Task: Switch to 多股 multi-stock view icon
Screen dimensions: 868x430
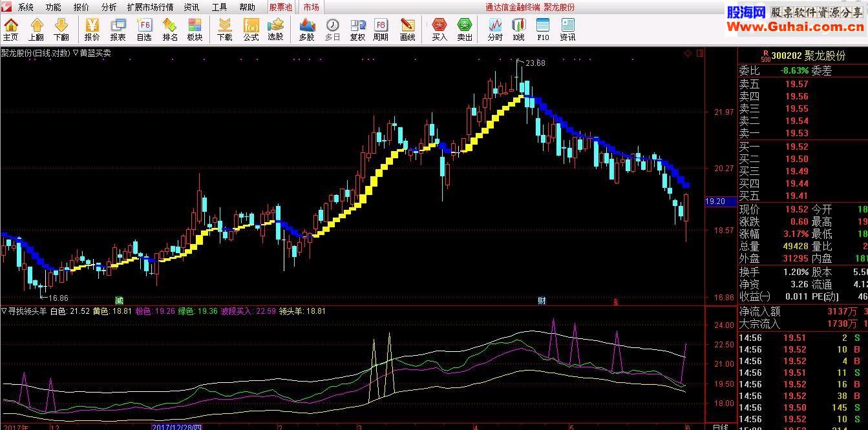Action: (307, 30)
